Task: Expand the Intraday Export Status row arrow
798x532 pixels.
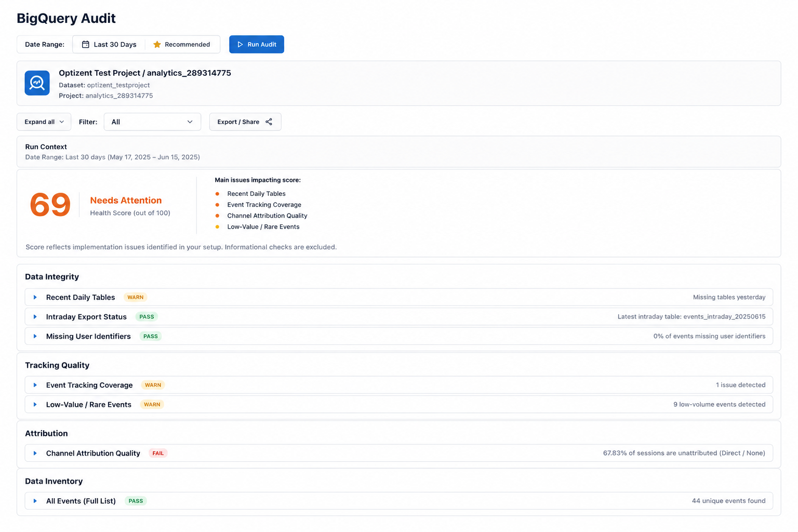Action: [35, 316]
